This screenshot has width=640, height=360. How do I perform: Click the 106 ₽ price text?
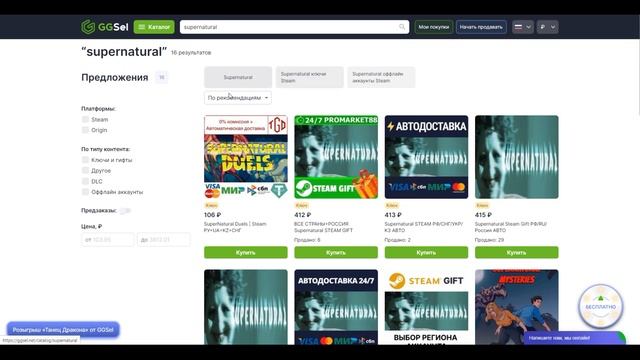(x=212, y=215)
